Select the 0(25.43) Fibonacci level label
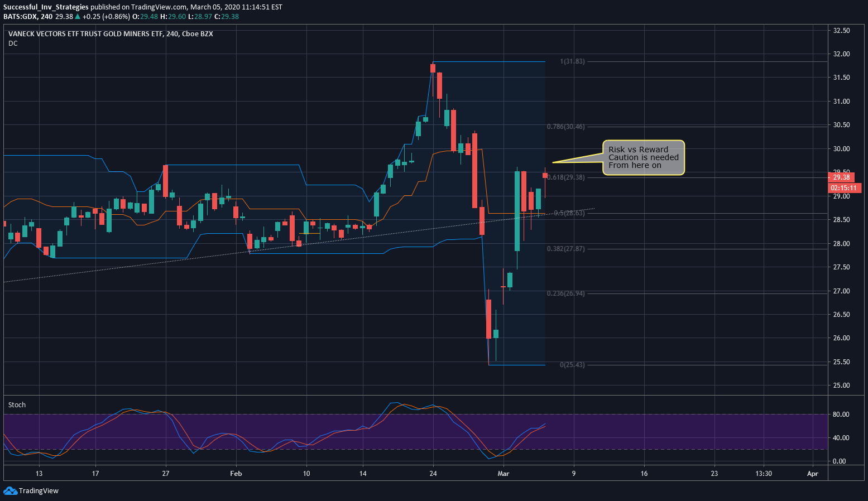 coord(572,365)
